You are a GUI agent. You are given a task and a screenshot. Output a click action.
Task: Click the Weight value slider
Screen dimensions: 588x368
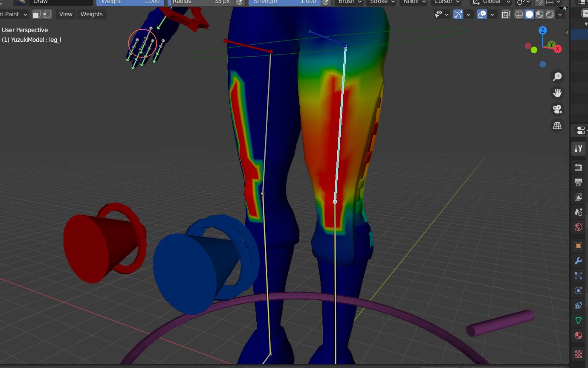pyautogui.click(x=130, y=2)
